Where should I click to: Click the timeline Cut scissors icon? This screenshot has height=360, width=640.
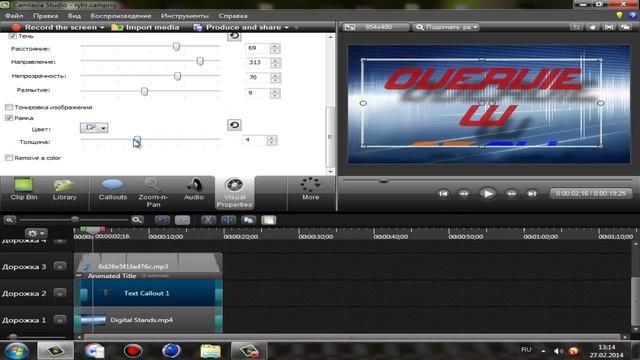click(208, 220)
